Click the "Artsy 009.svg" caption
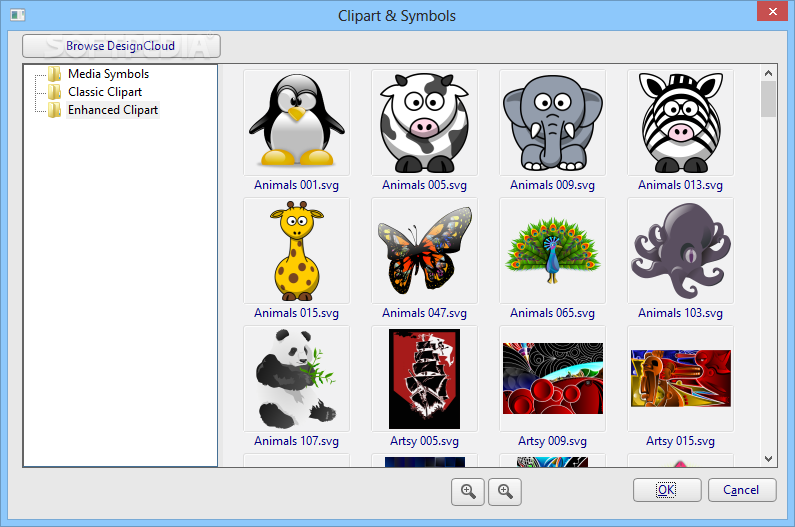The width and height of the screenshot is (795, 527). click(x=552, y=441)
